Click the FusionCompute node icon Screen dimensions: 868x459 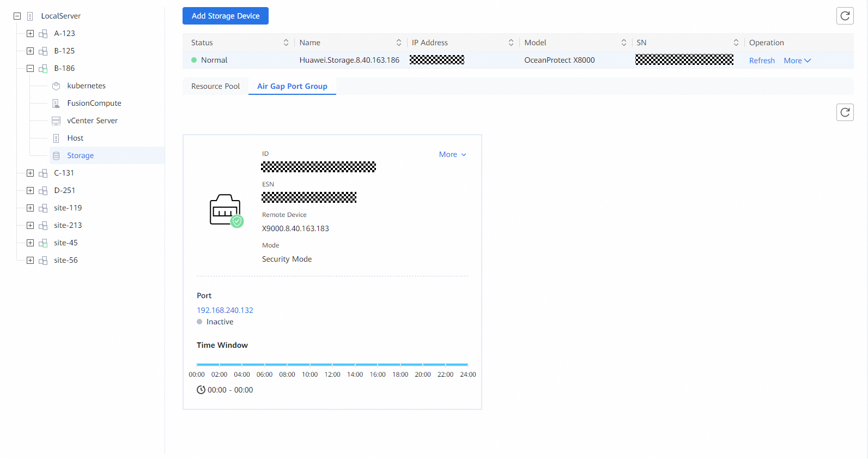[56, 104]
